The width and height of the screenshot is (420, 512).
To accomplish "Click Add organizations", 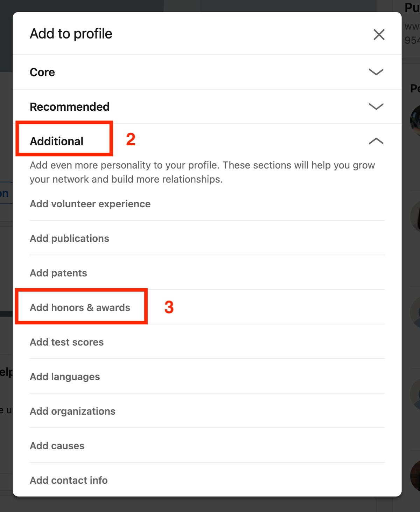I will (72, 411).
